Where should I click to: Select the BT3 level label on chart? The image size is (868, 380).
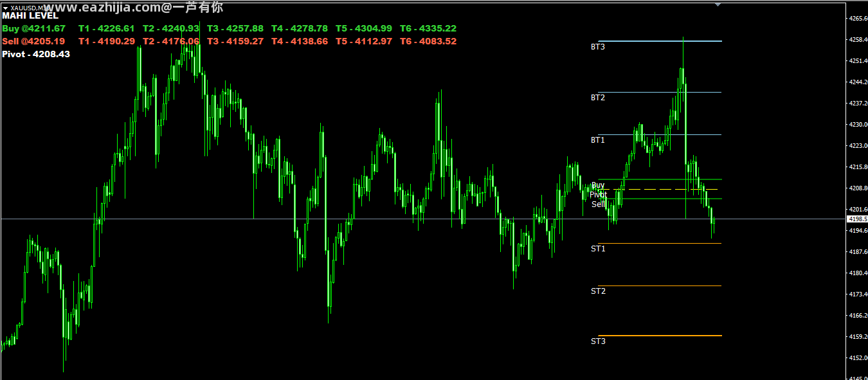point(598,47)
